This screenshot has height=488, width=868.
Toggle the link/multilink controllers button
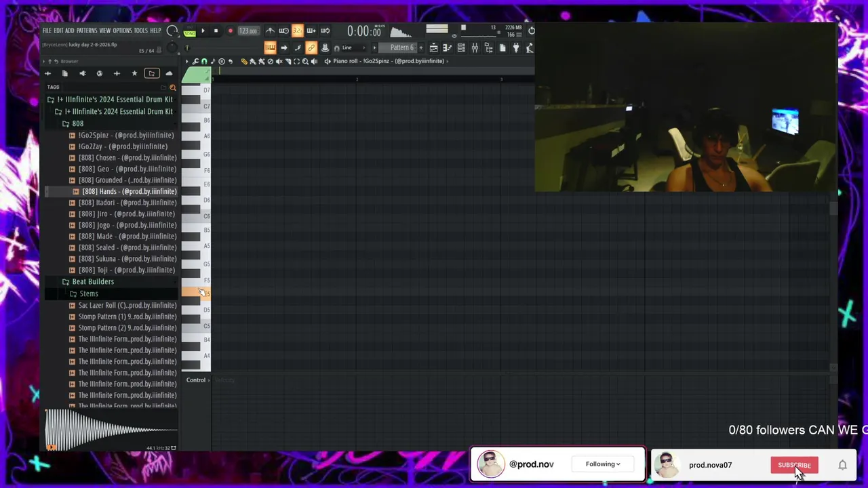[311, 47]
